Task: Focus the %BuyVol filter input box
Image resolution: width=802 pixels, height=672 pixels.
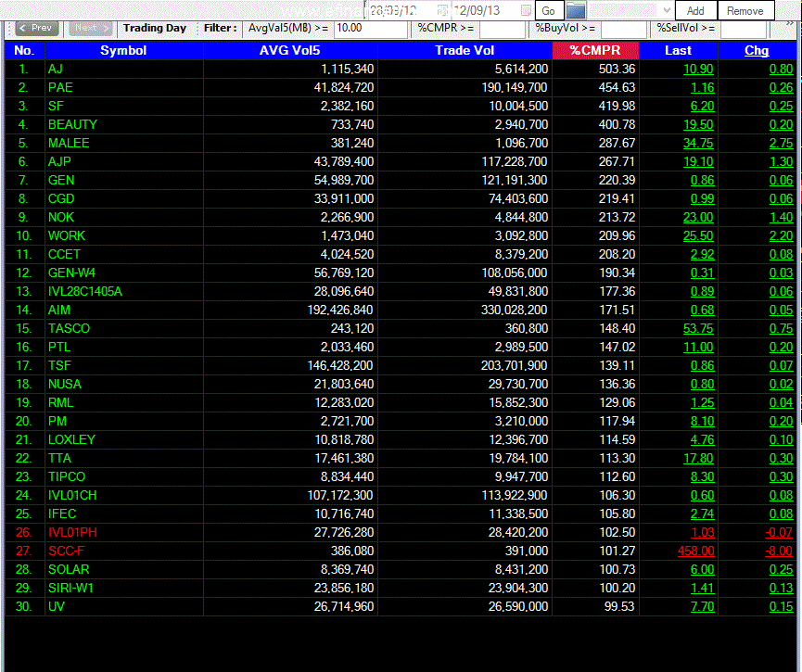Action: click(x=623, y=29)
